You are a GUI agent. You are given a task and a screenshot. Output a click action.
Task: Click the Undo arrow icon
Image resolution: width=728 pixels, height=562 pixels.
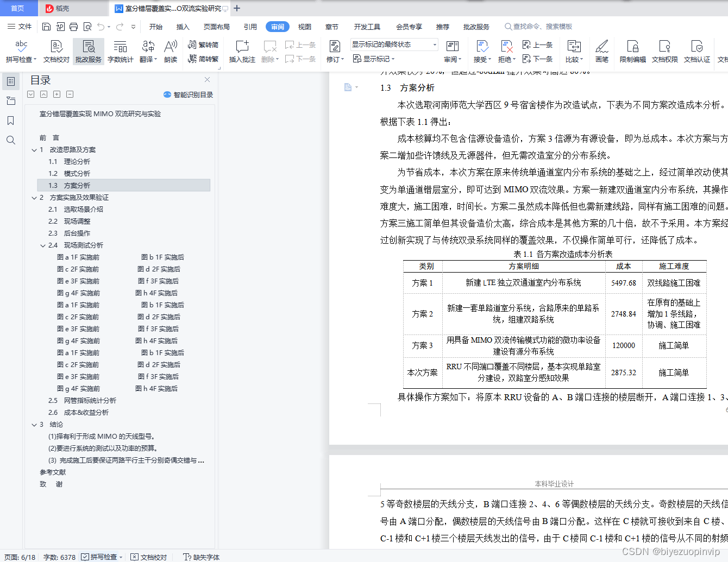[x=101, y=27]
